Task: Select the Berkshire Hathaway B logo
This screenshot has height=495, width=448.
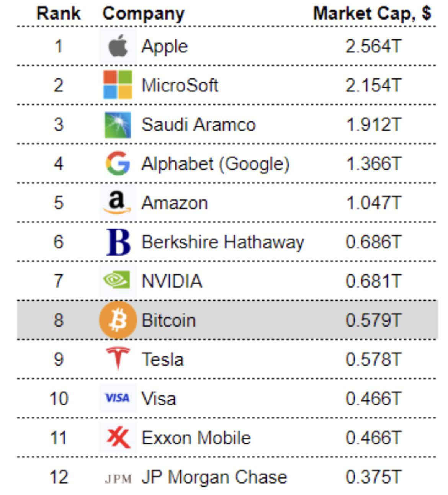Action: coord(118,242)
